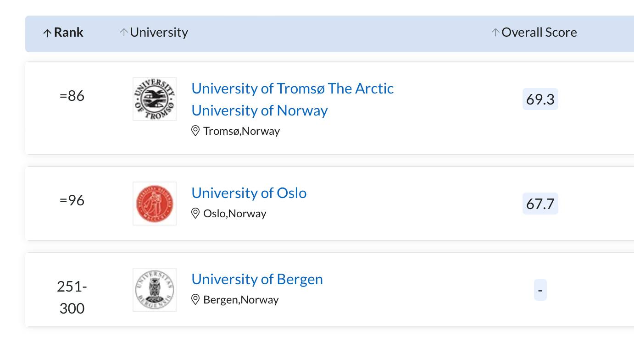Click location pin icon beside Tromsø,Norway
This screenshot has width=634, height=364.
tap(195, 131)
